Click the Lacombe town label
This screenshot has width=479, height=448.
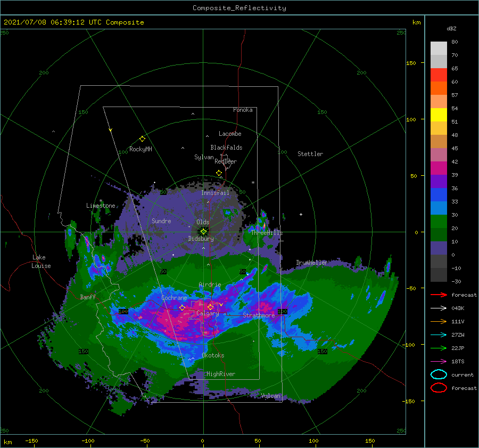(x=230, y=134)
